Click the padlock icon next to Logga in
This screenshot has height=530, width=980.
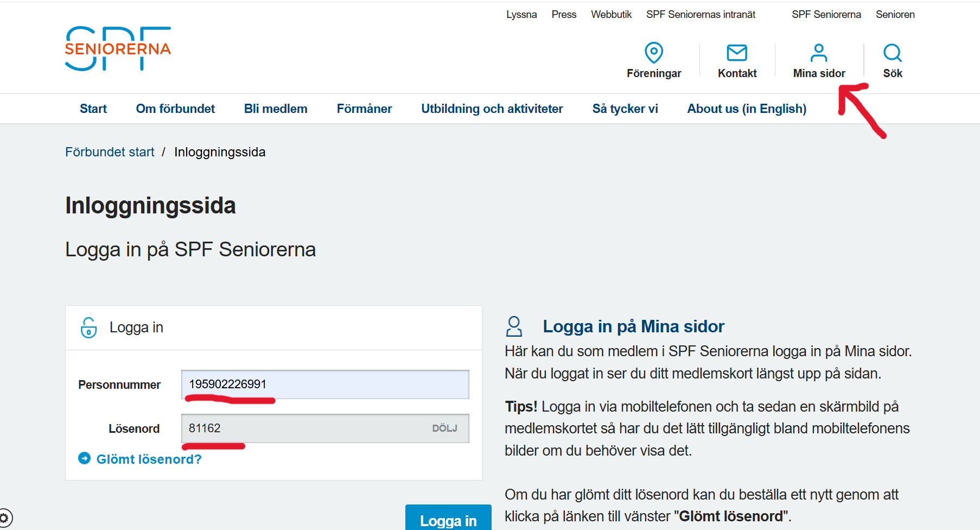tap(89, 327)
